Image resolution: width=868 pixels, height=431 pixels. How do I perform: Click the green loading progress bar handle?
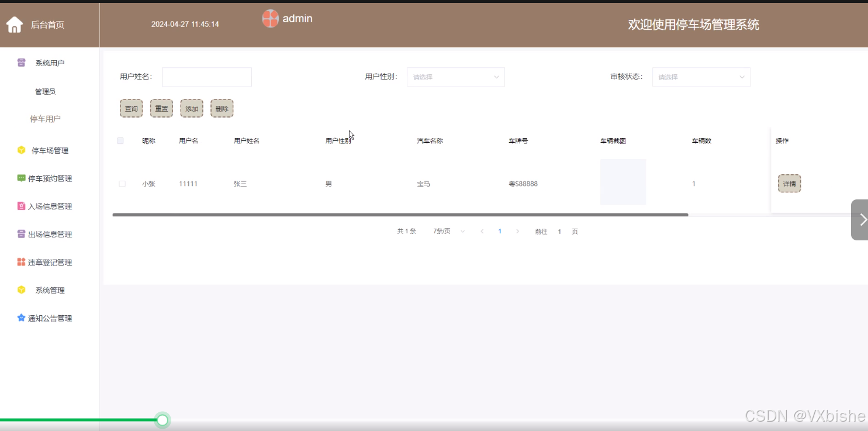click(162, 420)
